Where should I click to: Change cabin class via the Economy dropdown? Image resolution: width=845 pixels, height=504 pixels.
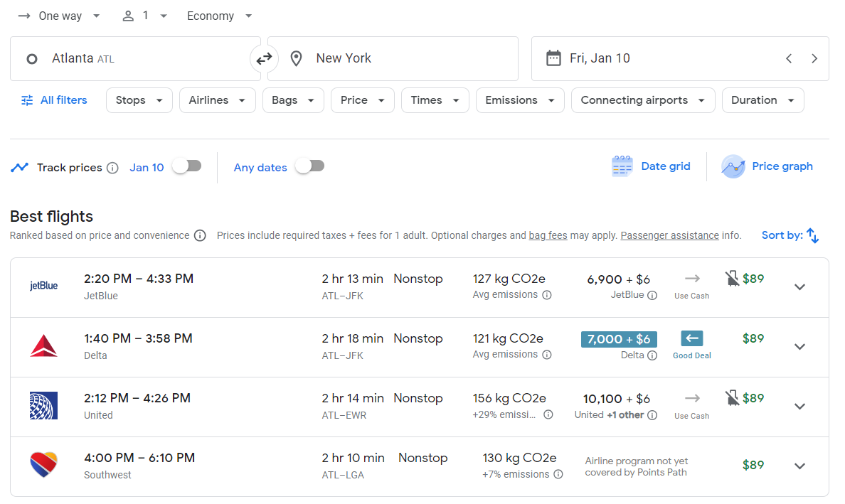[x=219, y=15]
